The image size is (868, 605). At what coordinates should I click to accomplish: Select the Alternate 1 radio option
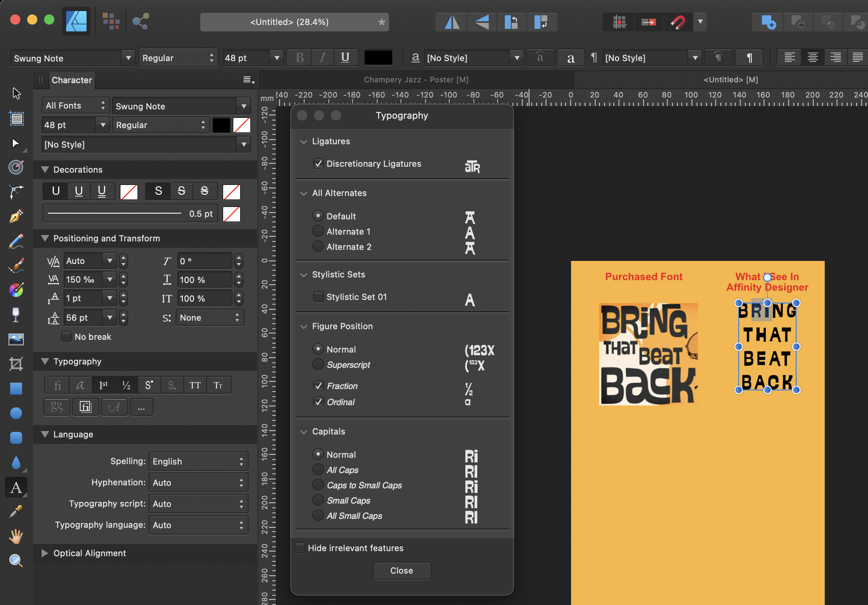(318, 231)
